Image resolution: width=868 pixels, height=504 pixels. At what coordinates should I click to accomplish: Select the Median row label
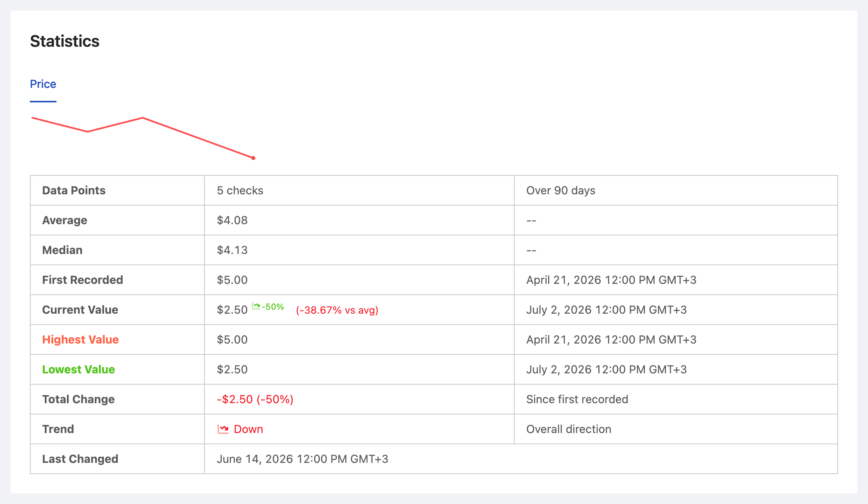(62, 250)
